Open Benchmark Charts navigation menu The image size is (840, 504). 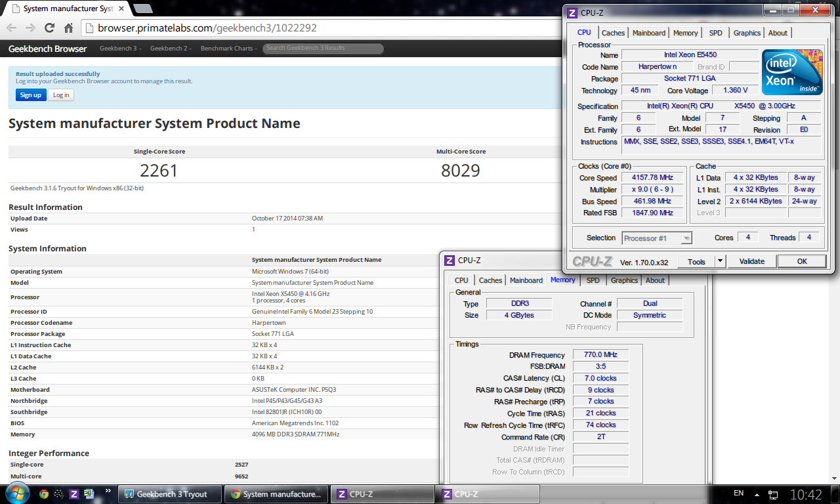tap(229, 49)
